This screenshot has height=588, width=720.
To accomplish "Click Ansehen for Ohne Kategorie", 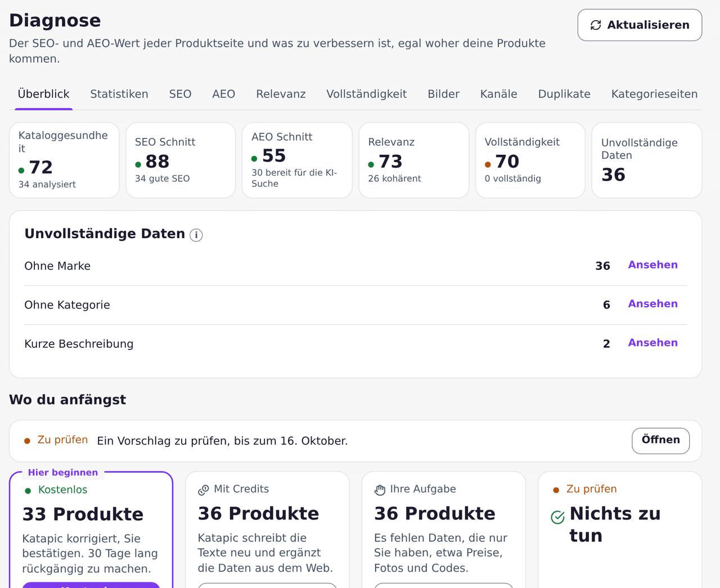I will [x=652, y=304].
